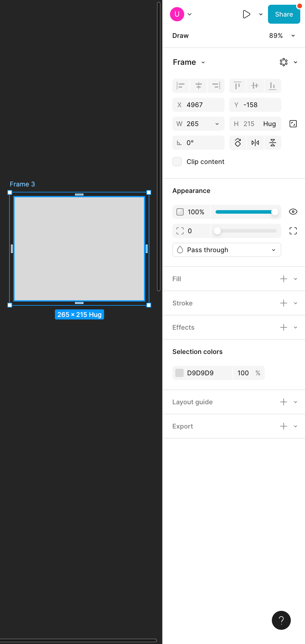Add an Export setting with plus
Viewport: 305px width, 644px height.
point(284,426)
